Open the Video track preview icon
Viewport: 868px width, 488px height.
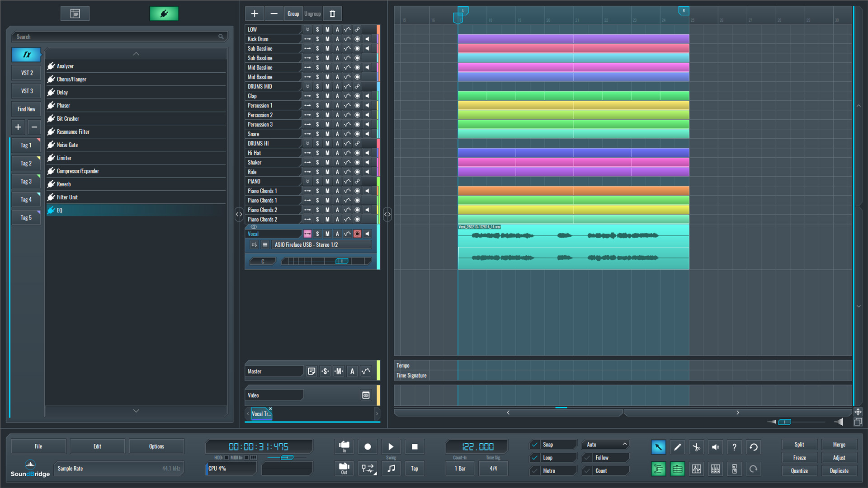click(x=366, y=395)
